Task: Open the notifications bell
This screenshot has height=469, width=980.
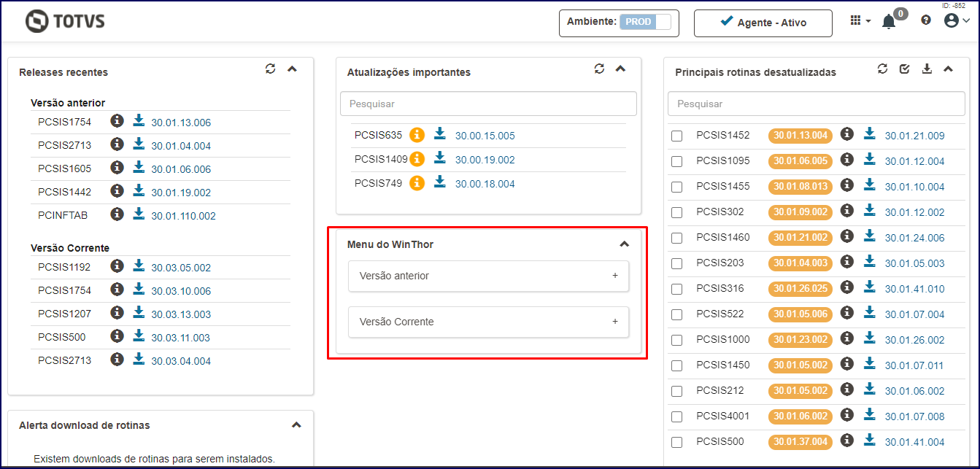Action: (x=889, y=21)
